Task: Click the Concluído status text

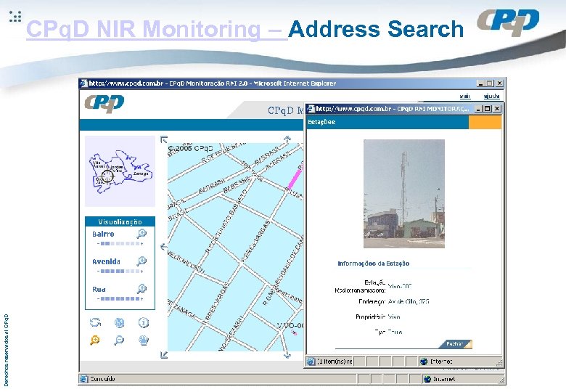Action: (102, 379)
